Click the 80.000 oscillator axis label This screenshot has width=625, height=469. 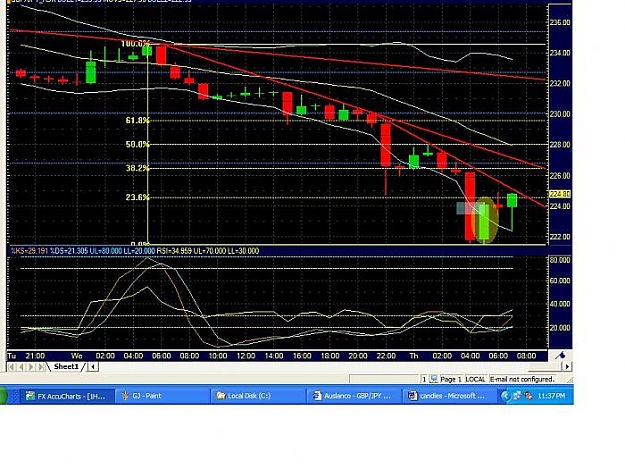(560, 260)
